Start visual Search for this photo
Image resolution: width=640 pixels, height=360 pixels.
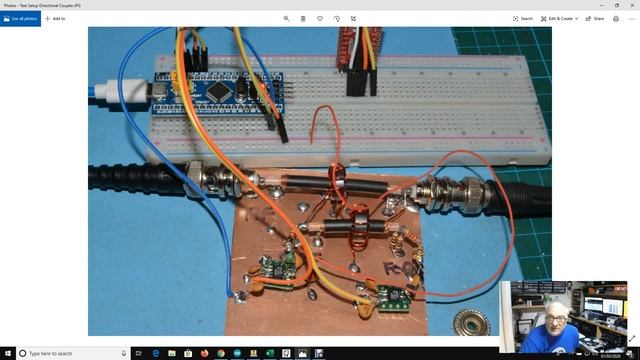[x=523, y=19]
